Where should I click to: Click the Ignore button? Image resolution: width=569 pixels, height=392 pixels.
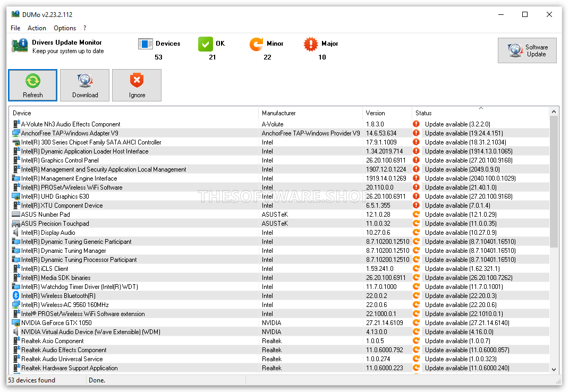tap(137, 86)
